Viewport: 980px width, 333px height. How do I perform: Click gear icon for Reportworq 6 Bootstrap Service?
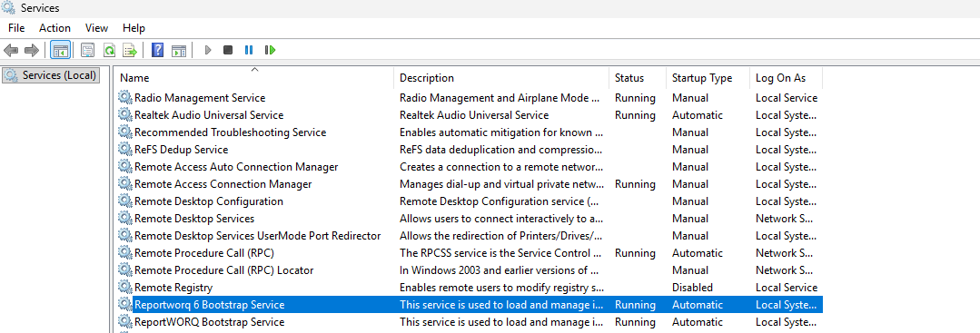coord(125,305)
